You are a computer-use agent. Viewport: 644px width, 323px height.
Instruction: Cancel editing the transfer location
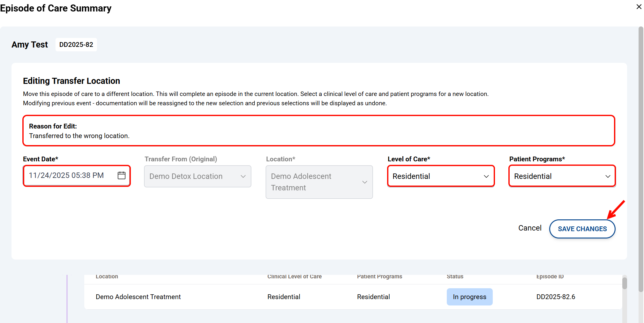point(529,228)
